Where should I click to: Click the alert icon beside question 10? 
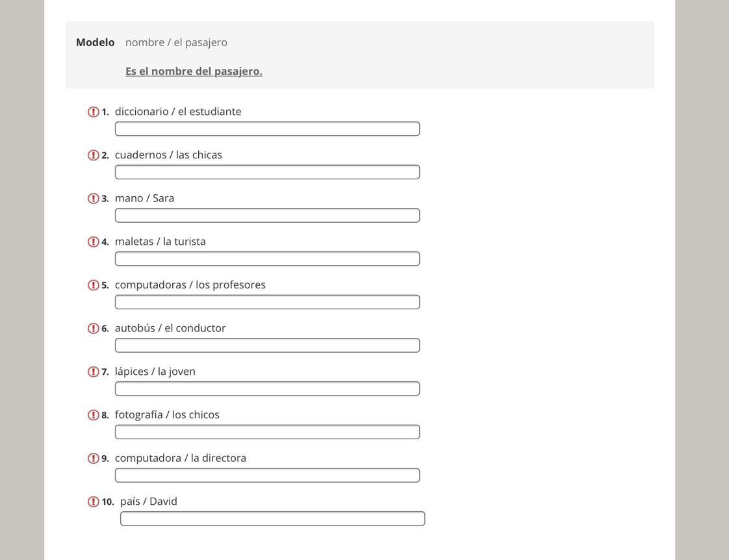(94, 502)
